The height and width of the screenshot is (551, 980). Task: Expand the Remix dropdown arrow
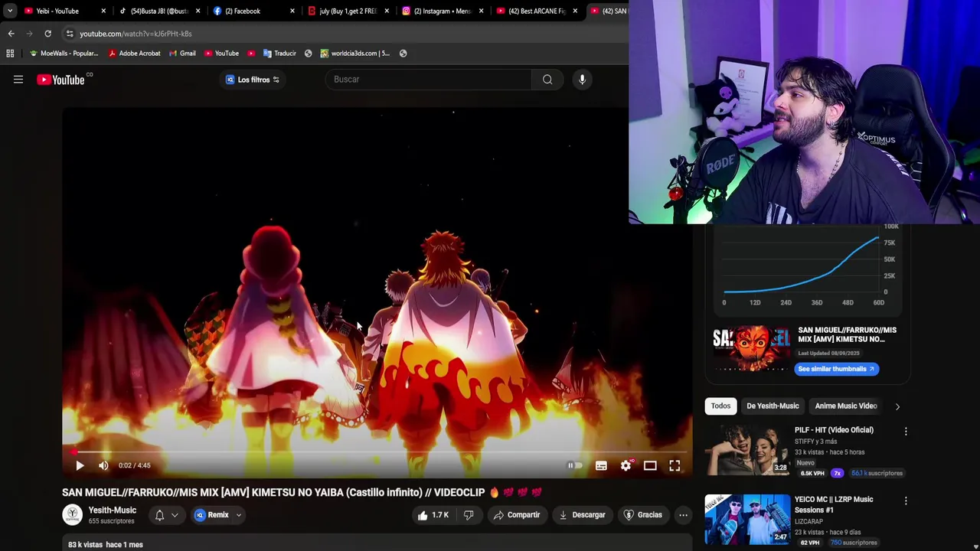tap(238, 515)
